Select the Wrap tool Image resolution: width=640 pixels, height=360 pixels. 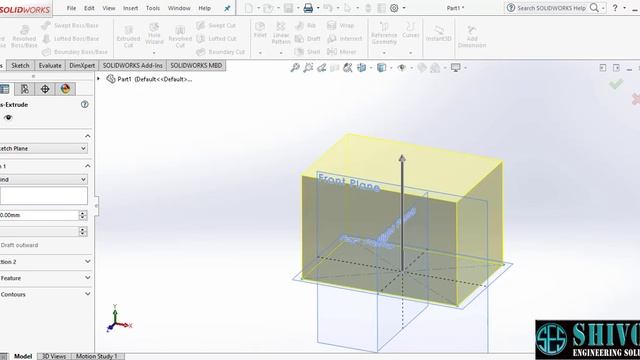click(340, 25)
